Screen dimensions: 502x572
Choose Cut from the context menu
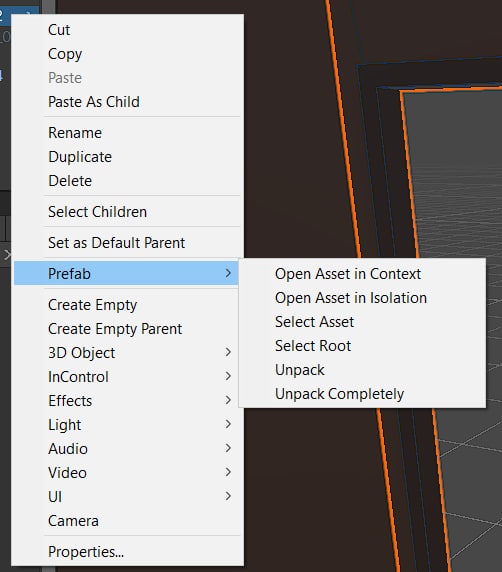pos(127,30)
